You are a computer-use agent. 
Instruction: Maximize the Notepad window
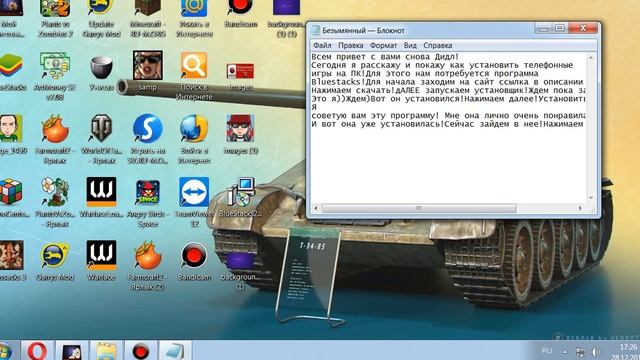coord(560,28)
